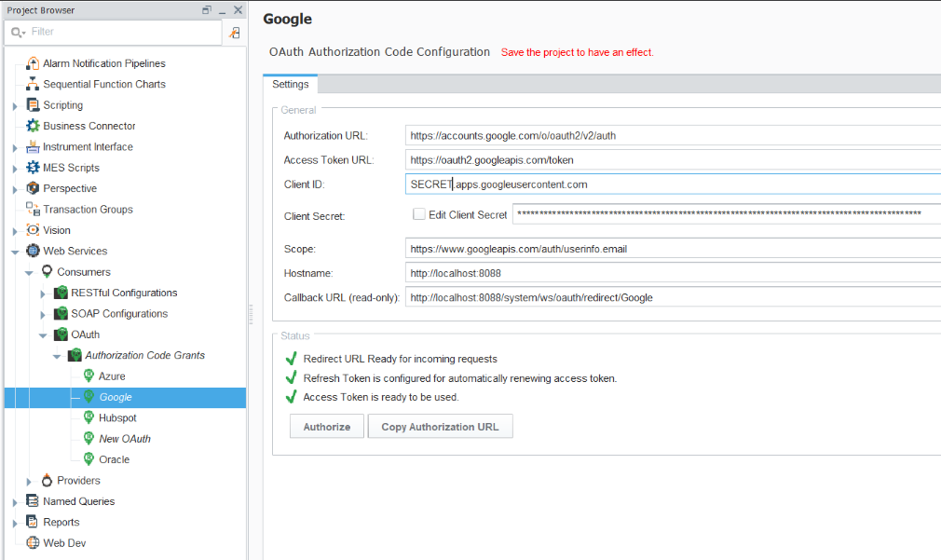The width and height of the screenshot is (941, 560).
Task: Click the Azure OAuth grant icon
Action: point(89,376)
